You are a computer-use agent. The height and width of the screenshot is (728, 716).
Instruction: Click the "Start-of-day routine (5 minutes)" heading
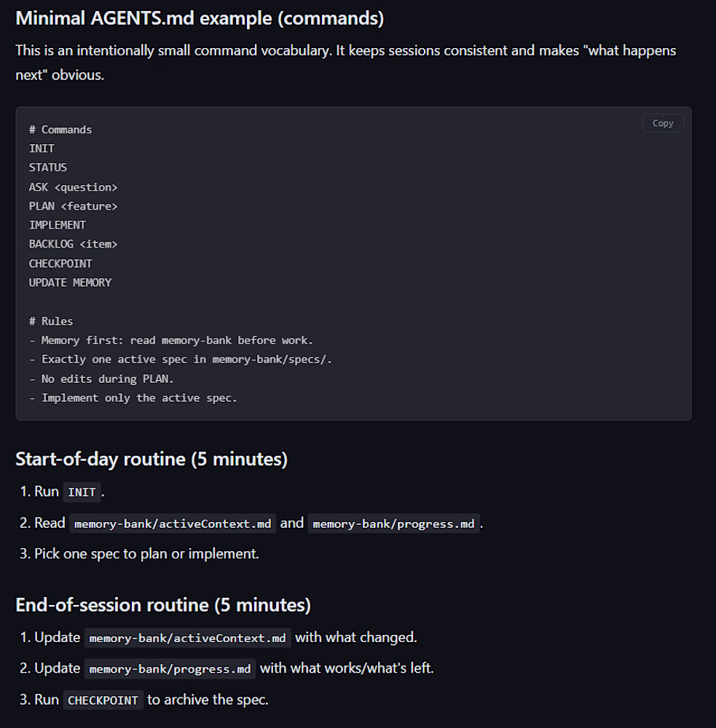click(x=152, y=459)
